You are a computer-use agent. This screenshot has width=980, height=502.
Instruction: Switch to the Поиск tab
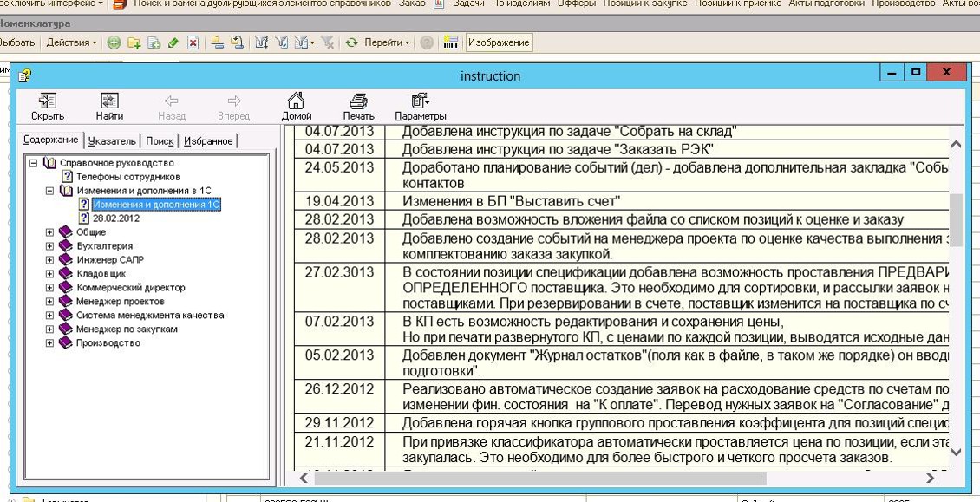(160, 141)
